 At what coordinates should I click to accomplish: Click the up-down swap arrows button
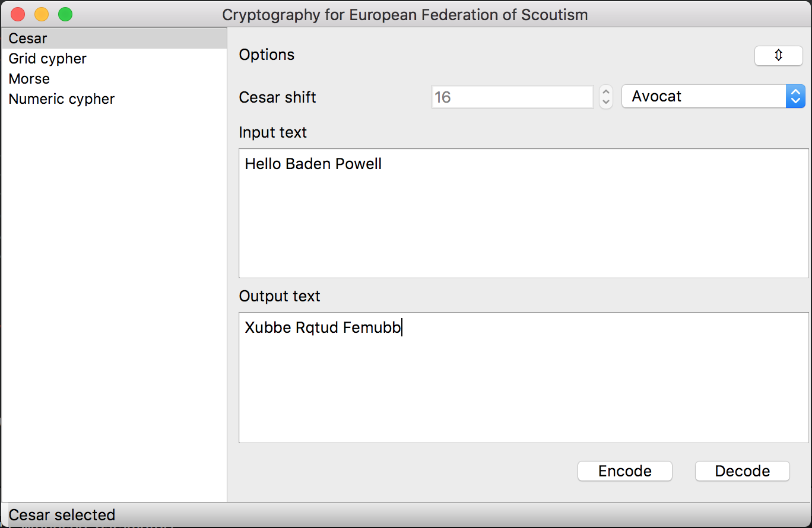[x=778, y=56]
